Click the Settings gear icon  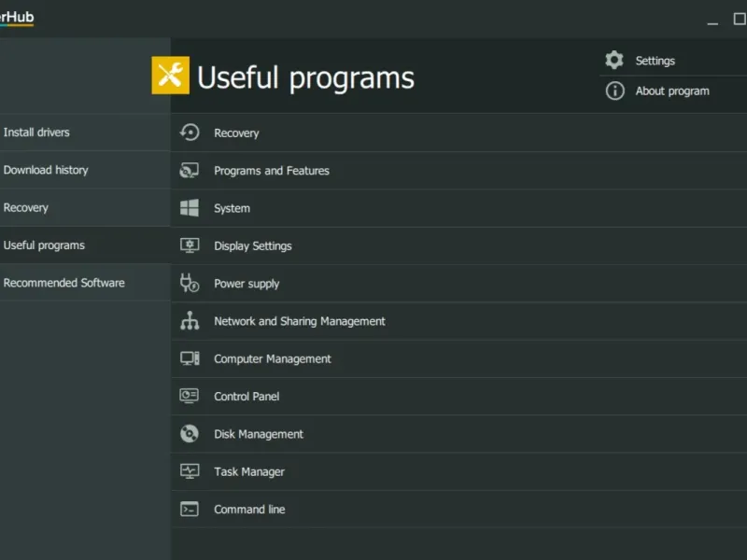(614, 61)
